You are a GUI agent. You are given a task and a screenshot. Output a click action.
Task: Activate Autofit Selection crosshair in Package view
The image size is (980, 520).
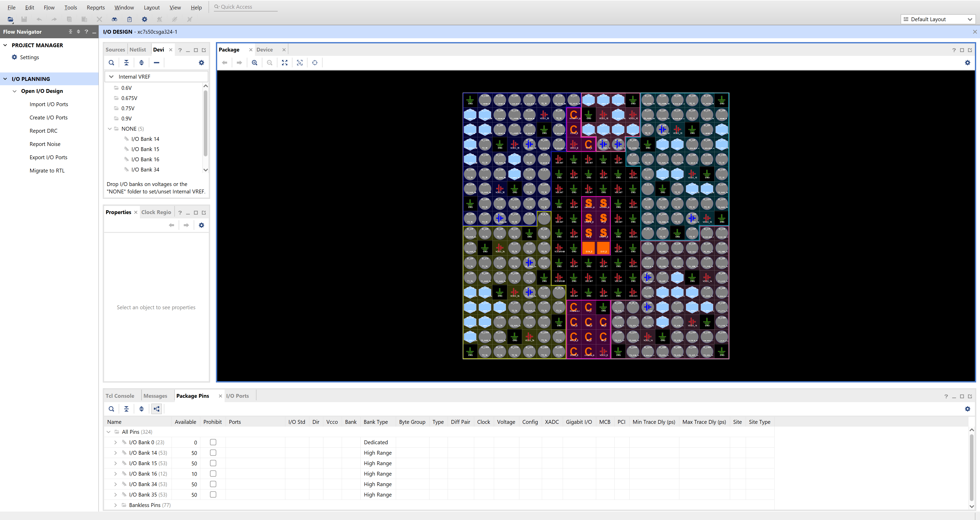(x=299, y=63)
